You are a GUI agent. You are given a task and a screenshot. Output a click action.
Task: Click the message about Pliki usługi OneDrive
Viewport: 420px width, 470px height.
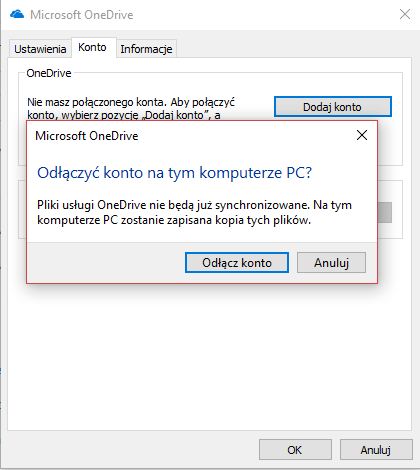(194, 212)
